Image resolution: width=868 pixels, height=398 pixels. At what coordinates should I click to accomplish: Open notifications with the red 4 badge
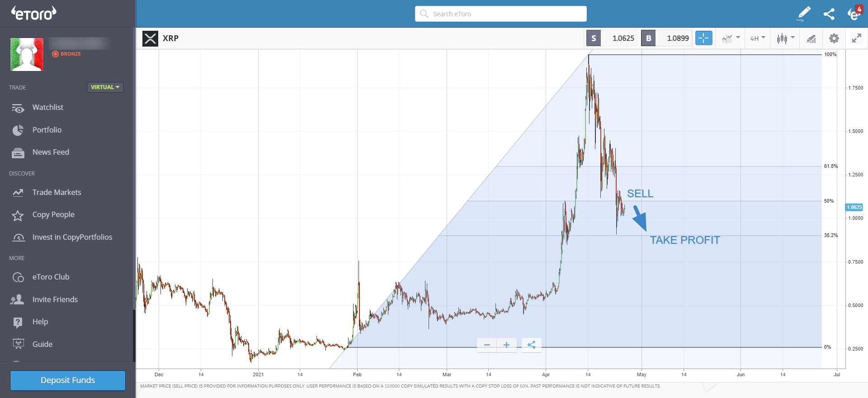click(x=855, y=13)
